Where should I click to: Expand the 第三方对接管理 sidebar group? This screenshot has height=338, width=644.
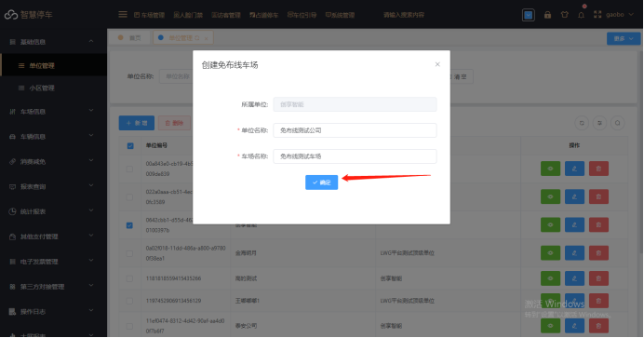(x=53, y=287)
